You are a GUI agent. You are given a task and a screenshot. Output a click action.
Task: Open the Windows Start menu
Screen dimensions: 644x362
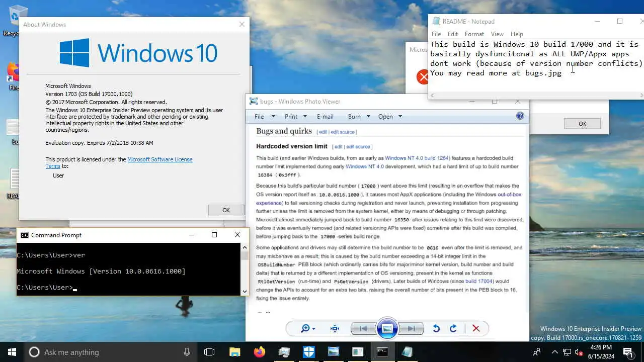[x=12, y=352]
